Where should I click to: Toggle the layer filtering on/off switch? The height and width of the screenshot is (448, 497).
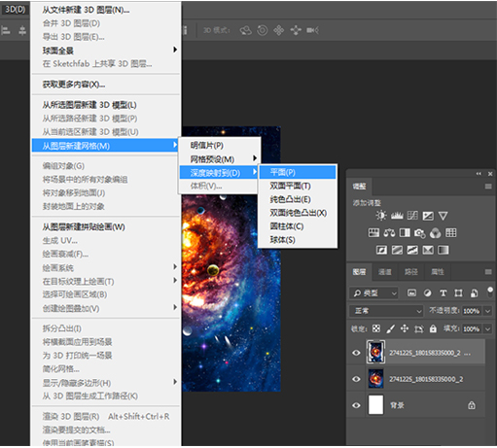(x=490, y=292)
